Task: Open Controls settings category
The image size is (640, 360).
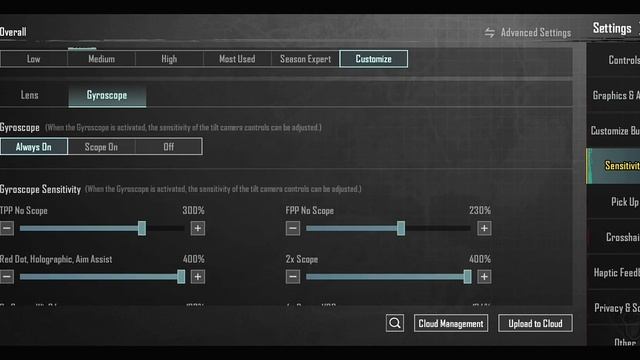Action: point(613,60)
